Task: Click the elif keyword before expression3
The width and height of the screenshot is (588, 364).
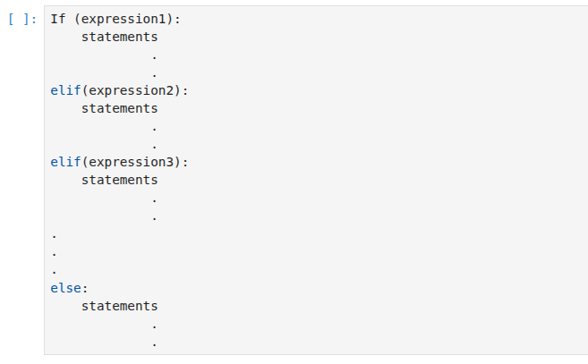Action: point(65,162)
